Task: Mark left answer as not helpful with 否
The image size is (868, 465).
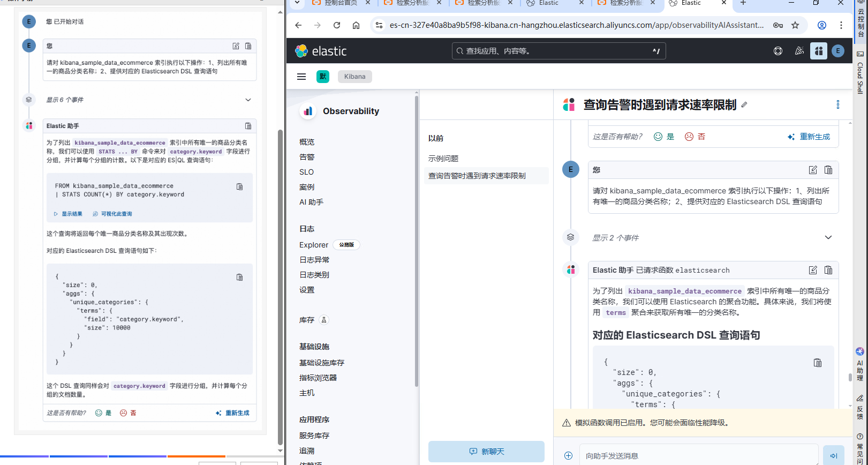Action: [x=128, y=413]
